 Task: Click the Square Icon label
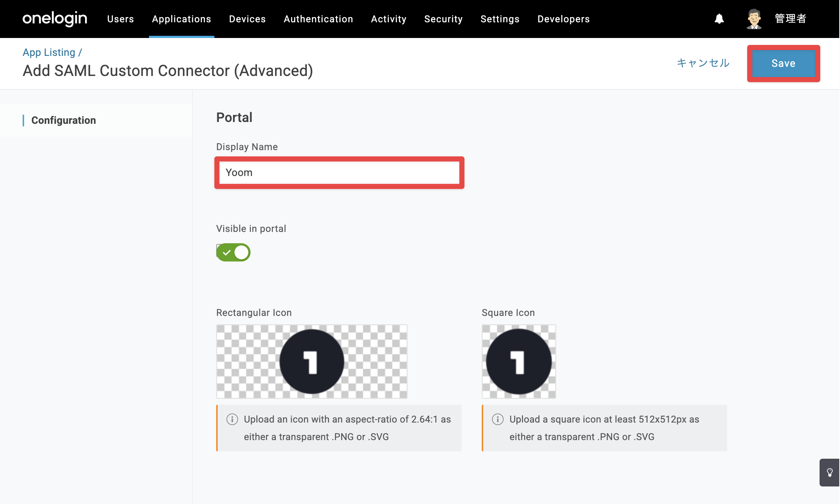[x=508, y=313]
